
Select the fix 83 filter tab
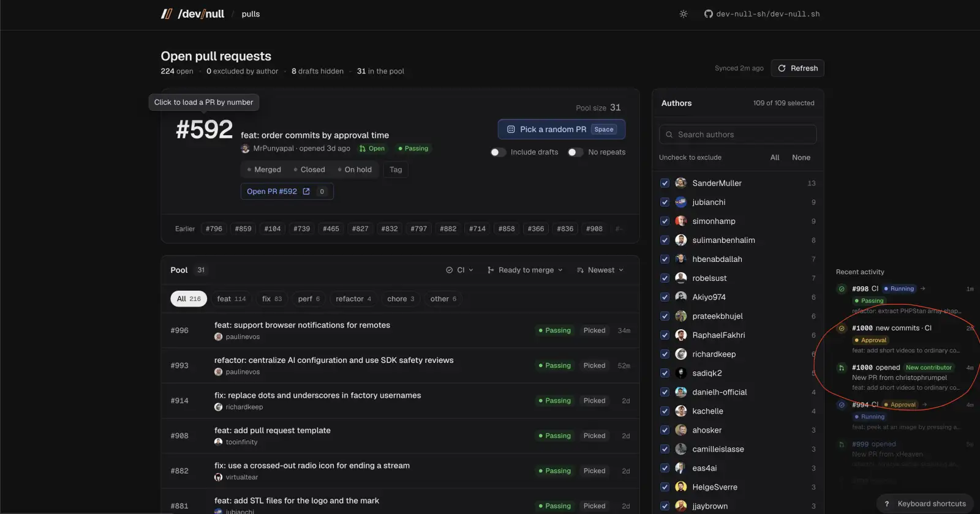coord(272,299)
